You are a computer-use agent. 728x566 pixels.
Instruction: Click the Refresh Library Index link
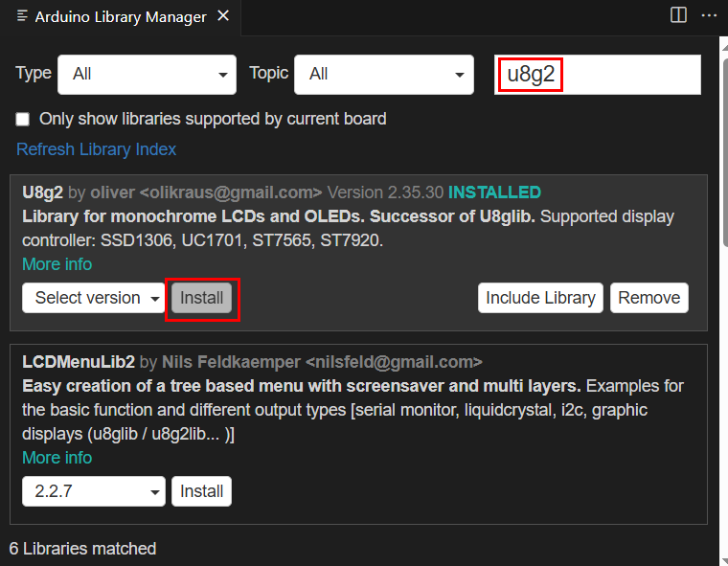(96, 149)
